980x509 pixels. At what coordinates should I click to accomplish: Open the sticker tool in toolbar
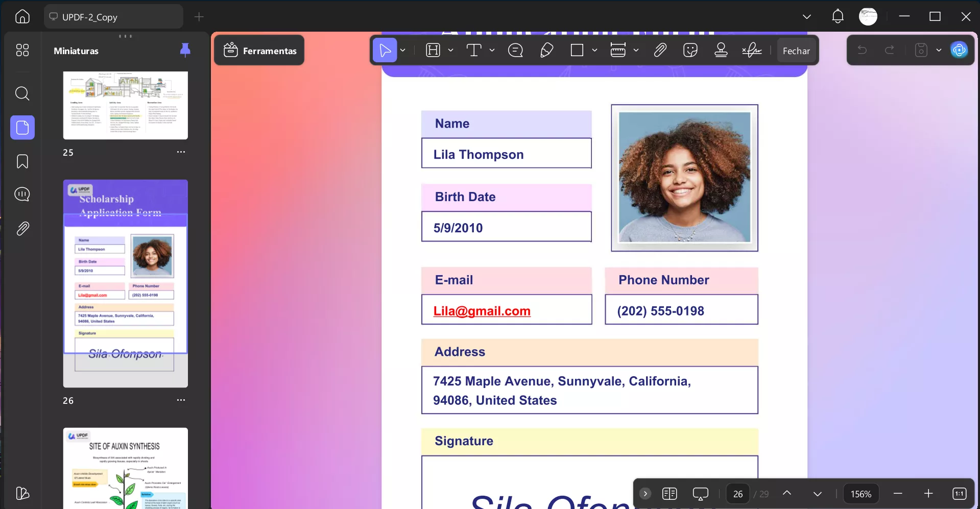coord(690,50)
